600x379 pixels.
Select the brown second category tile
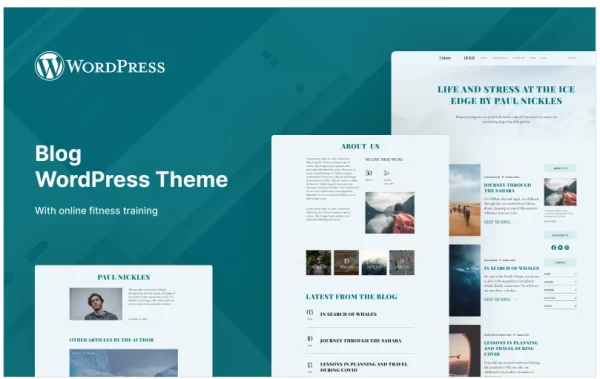[346, 263]
